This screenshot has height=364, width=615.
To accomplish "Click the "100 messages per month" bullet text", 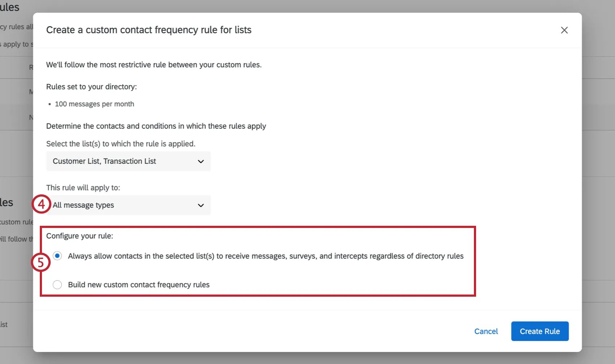I will pyautogui.click(x=94, y=104).
